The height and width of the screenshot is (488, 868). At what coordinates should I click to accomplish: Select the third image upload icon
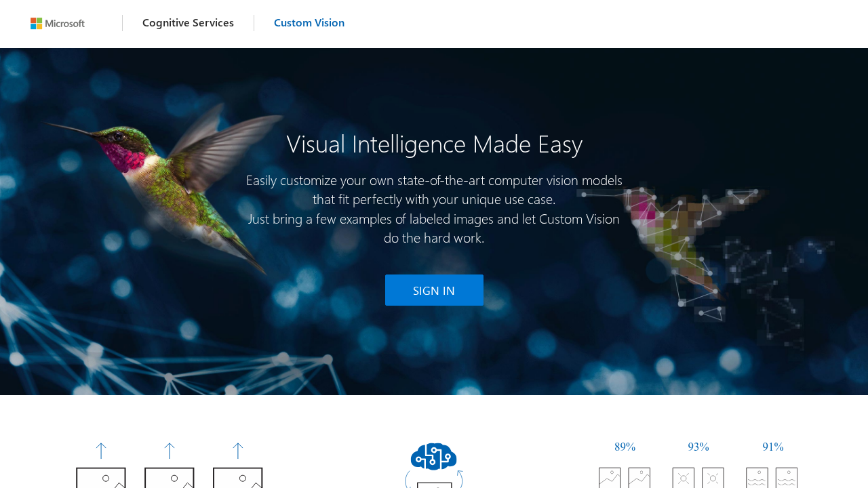click(238, 480)
